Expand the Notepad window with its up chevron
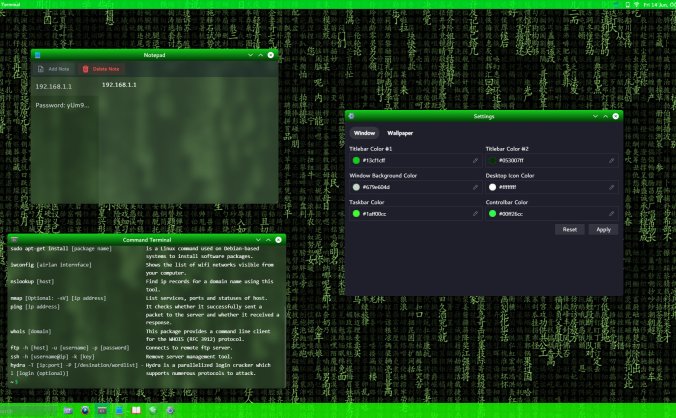676x418 pixels. pos(260,55)
